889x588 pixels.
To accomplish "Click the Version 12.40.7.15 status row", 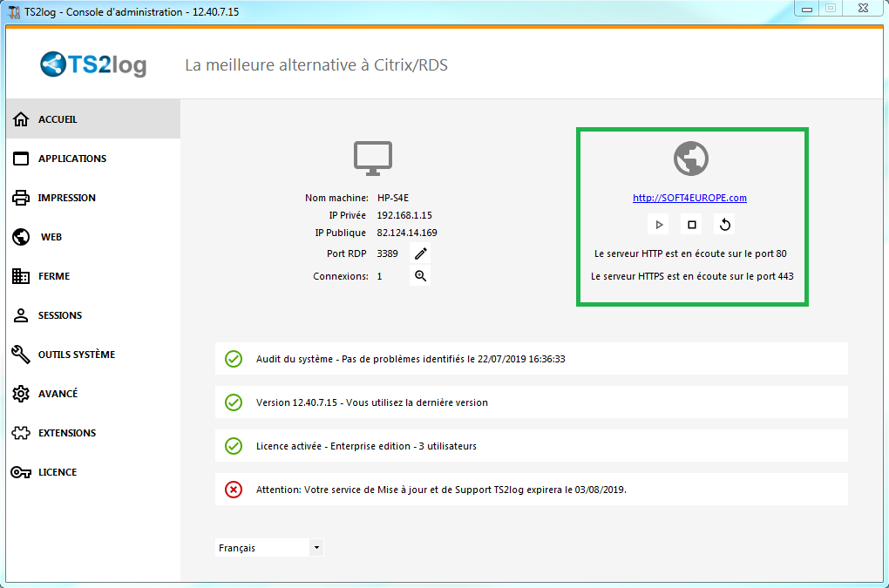I will click(x=532, y=402).
